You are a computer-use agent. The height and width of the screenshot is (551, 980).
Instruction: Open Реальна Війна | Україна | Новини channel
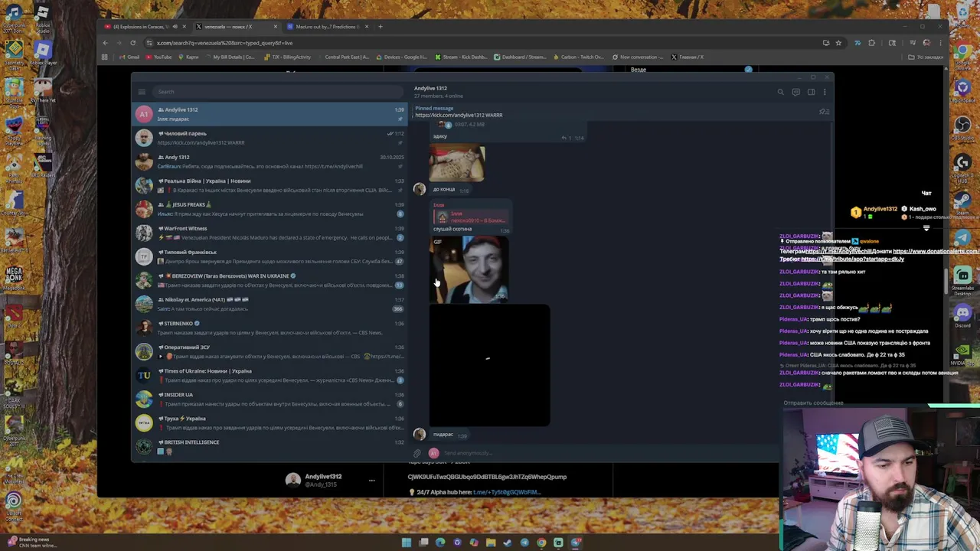tap(269, 185)
